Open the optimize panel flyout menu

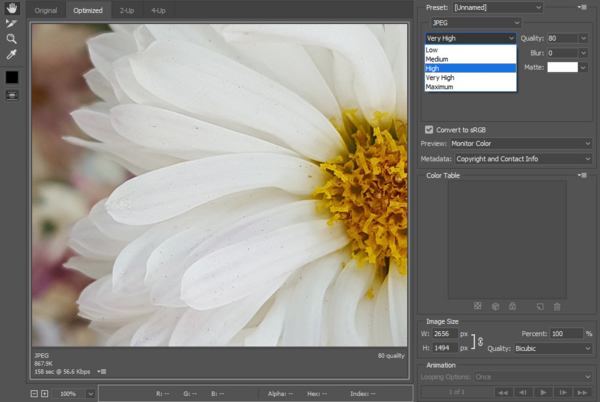click(x=582, y=7)
